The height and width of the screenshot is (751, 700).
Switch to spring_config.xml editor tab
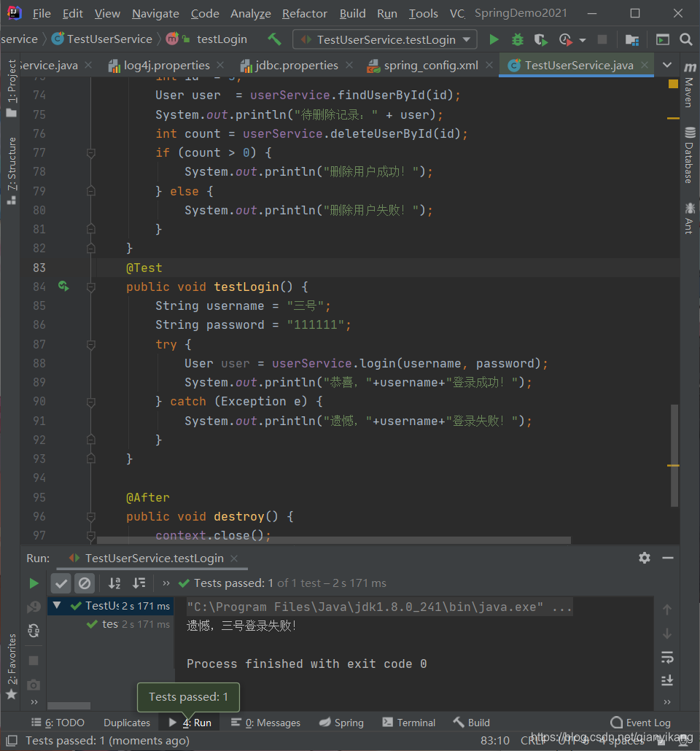(x=429, y=65)
